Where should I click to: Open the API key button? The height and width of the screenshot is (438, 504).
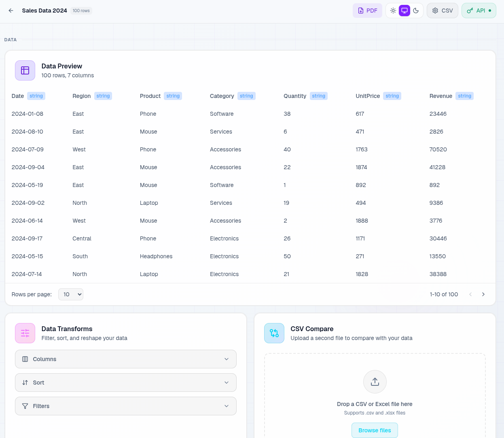tap(479, 11)
